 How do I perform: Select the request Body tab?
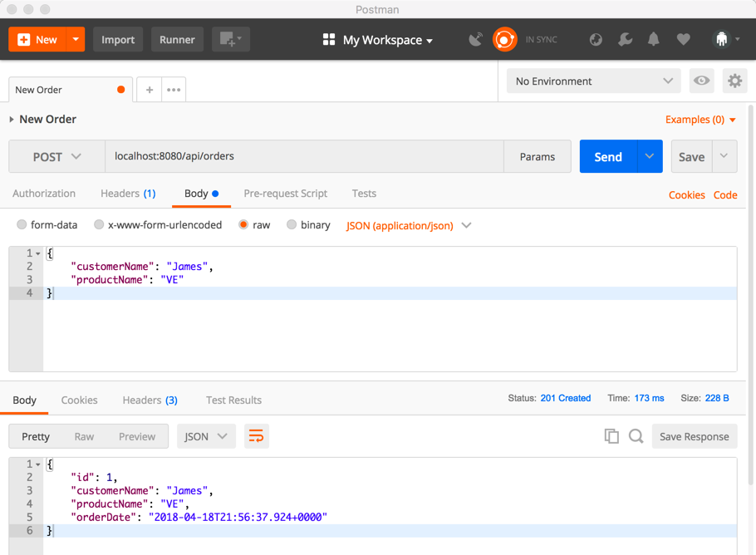coord(201,194)
